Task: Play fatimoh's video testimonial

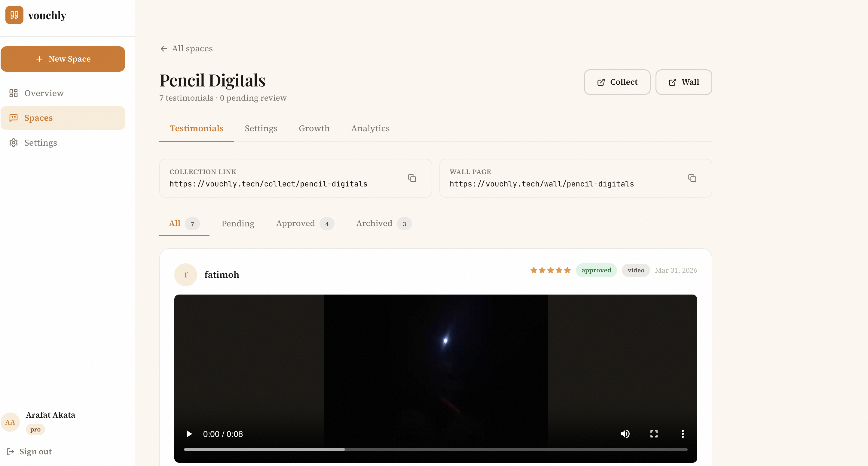Action: pos(189,434)
